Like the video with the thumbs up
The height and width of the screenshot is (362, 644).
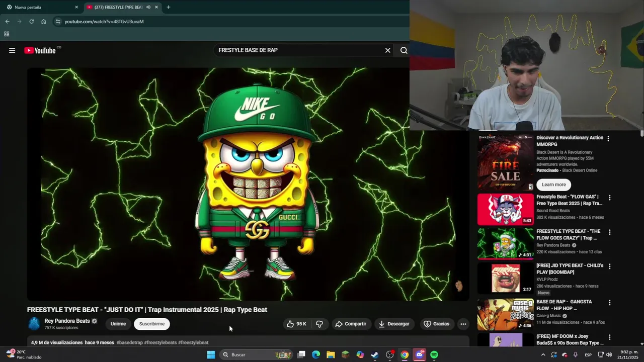[x=296, y=324]
